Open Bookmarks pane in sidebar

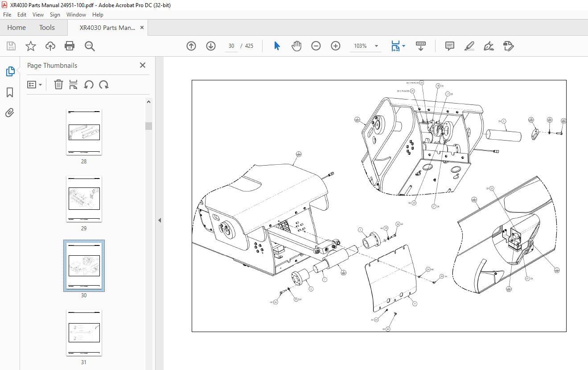(x=10, y=92)
